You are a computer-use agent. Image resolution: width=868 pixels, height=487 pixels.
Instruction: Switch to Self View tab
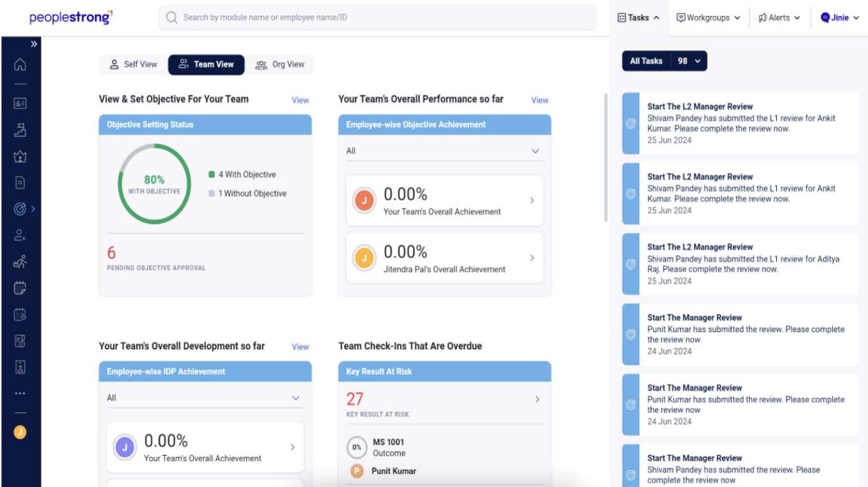click(x=133, y=64)
